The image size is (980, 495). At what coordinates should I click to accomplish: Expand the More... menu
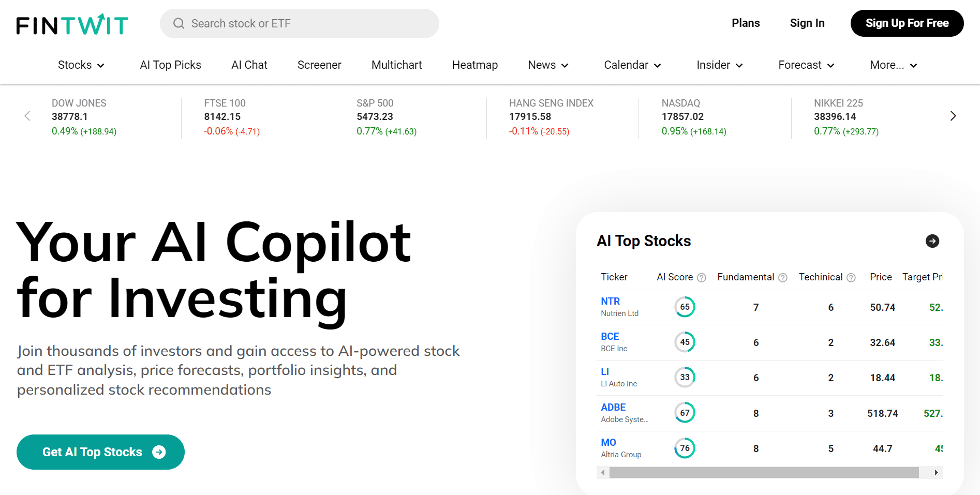pos(893,65)
